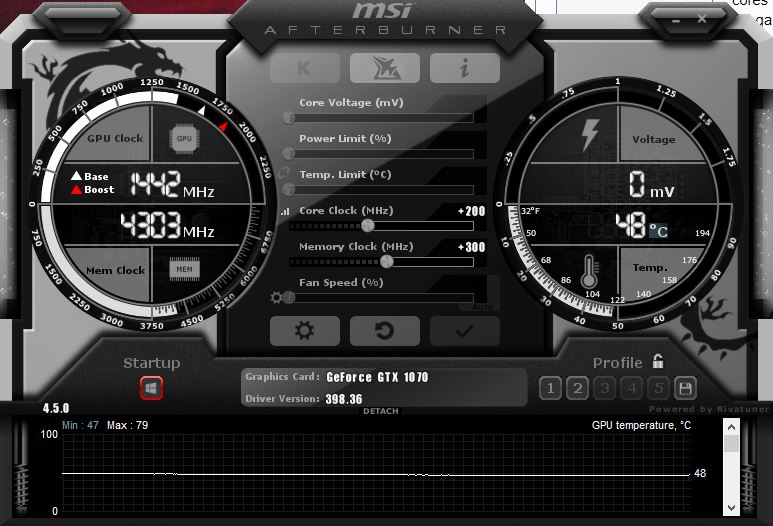Click the Min : 47 temperature value
Screen dimensions: 773x526
click(x=80, y=425)
